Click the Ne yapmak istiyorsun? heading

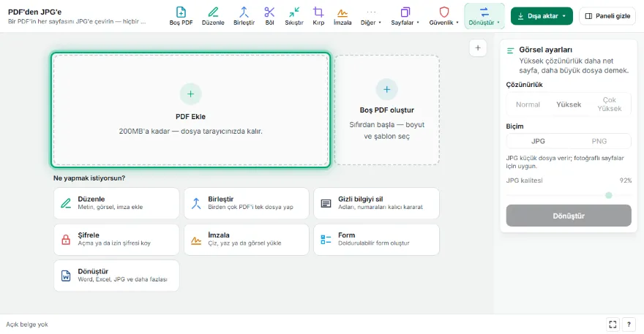[x=89, y=178]
